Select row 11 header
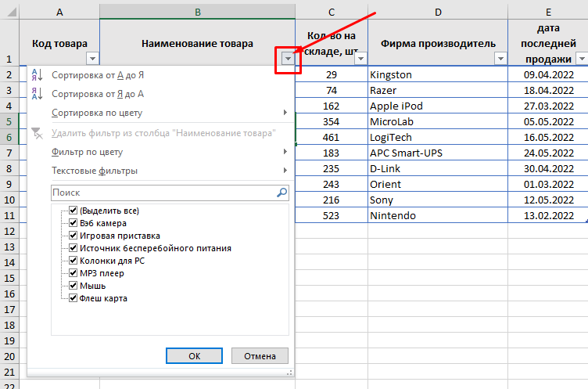Image resolution: width=588 pixels, height=389 pixels. tap(9, 215)
